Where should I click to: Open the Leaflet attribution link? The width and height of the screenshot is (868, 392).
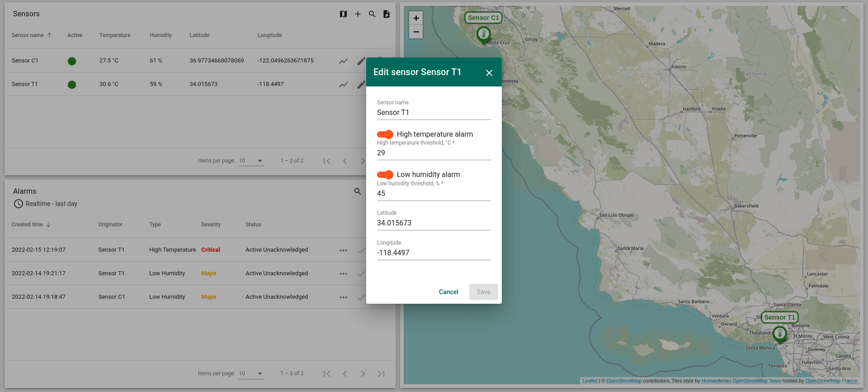point(590,381)
